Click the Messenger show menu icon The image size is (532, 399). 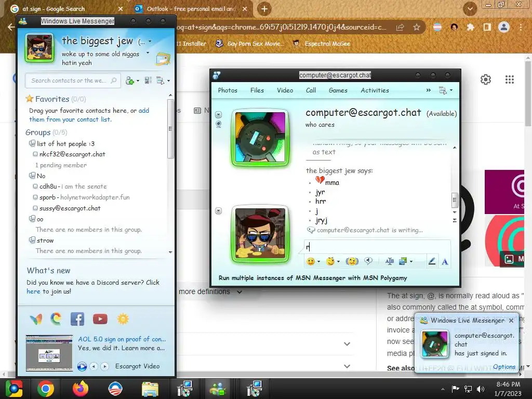[161, 81]
